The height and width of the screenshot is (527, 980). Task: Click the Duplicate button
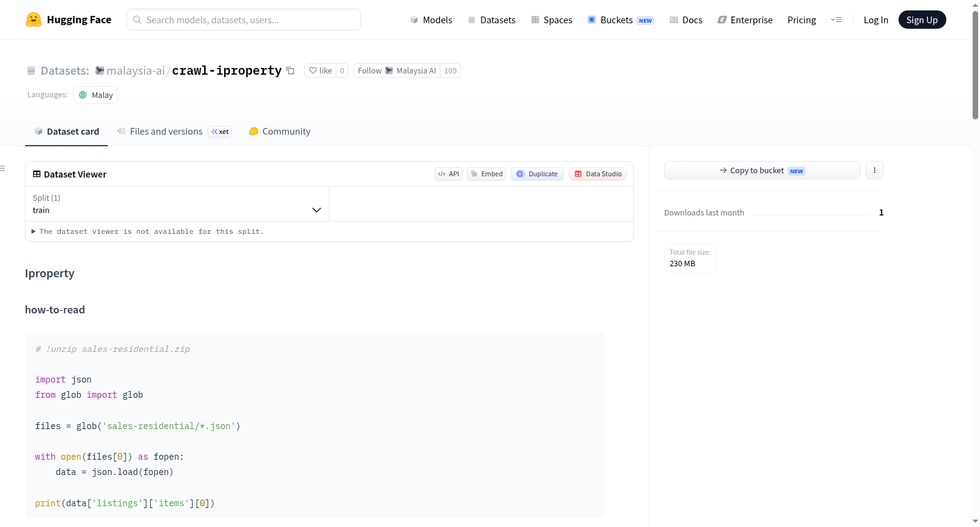537,174
